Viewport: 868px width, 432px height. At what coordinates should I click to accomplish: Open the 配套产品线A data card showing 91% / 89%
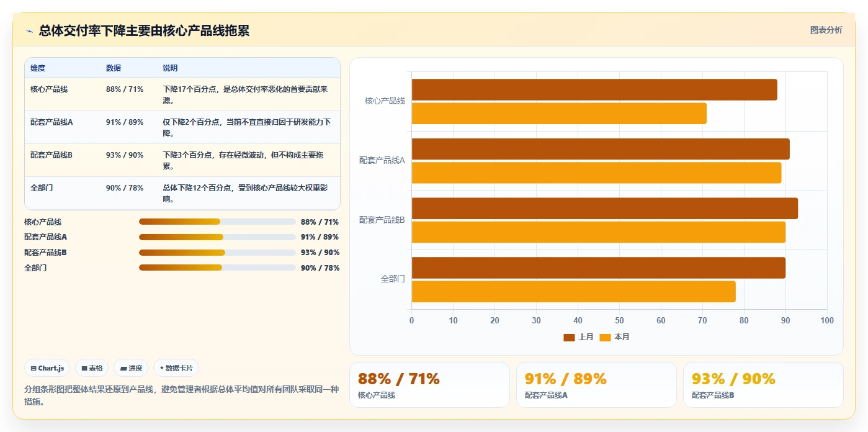596,385
